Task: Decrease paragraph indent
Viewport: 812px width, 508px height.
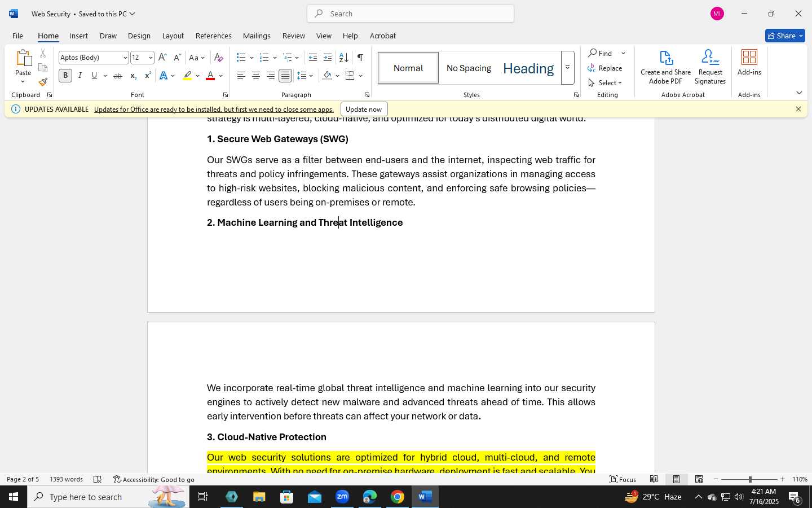Action: pos(313,58)
